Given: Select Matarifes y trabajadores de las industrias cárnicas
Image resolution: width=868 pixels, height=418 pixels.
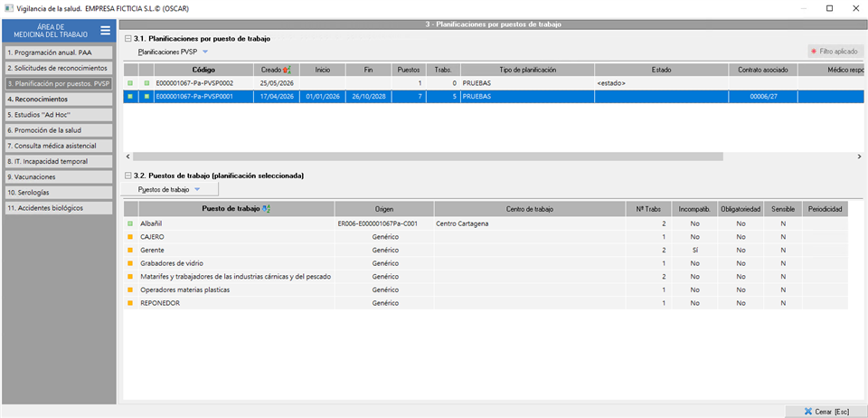Looking at the screenshot, I should pos(486,277).
